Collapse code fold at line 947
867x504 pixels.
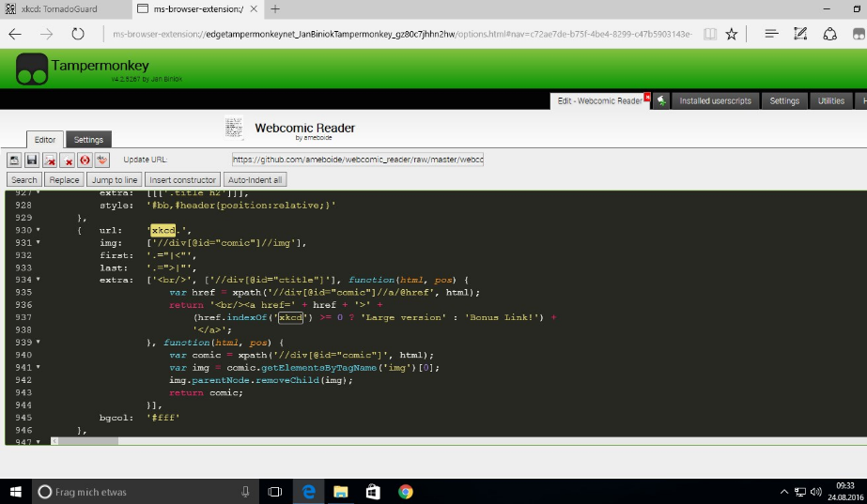click(x=39, y=441)
